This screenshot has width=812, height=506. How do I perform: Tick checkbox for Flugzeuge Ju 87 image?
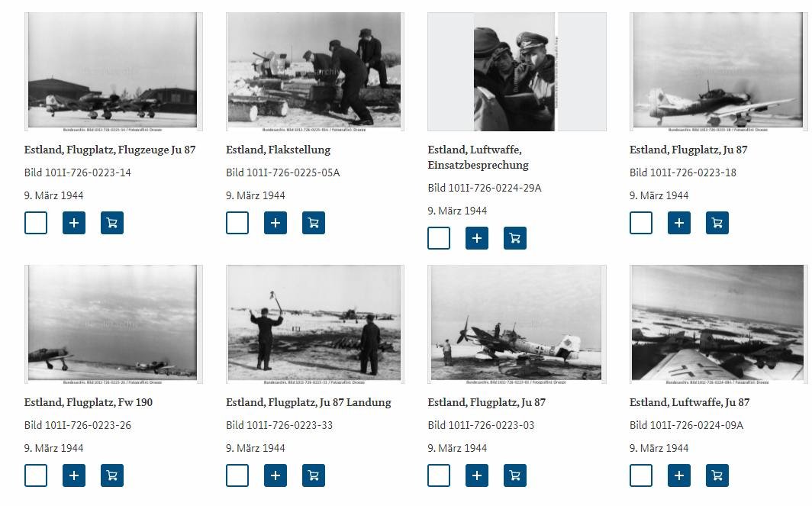point(36,223)
